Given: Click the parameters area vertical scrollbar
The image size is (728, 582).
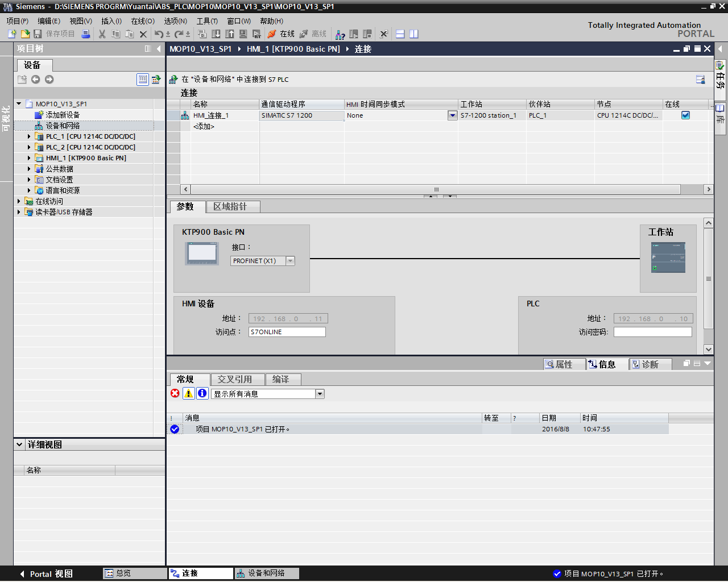Looking at the screenshot, I should click(x=709, y=278).
